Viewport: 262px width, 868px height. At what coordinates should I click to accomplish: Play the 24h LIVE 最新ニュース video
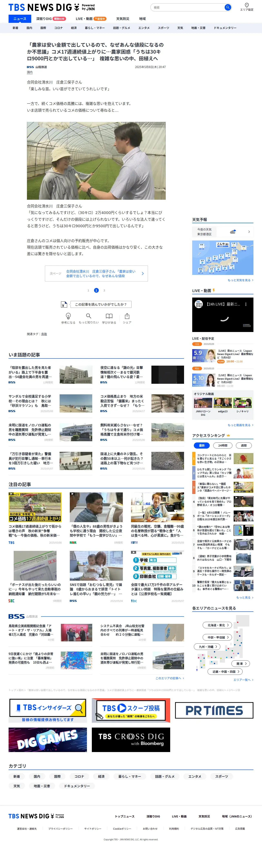click(223, 315)
